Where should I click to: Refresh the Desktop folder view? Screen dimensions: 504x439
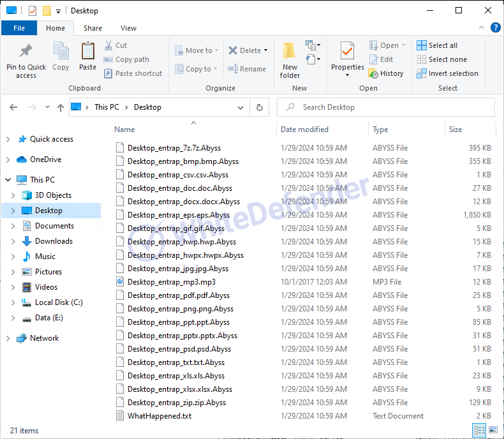click(x=260, y=107)
